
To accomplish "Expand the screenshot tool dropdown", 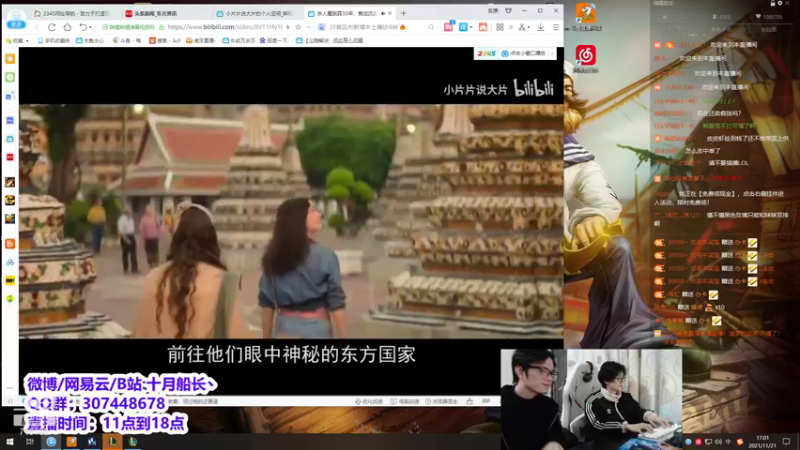I will tap(529, 28).
